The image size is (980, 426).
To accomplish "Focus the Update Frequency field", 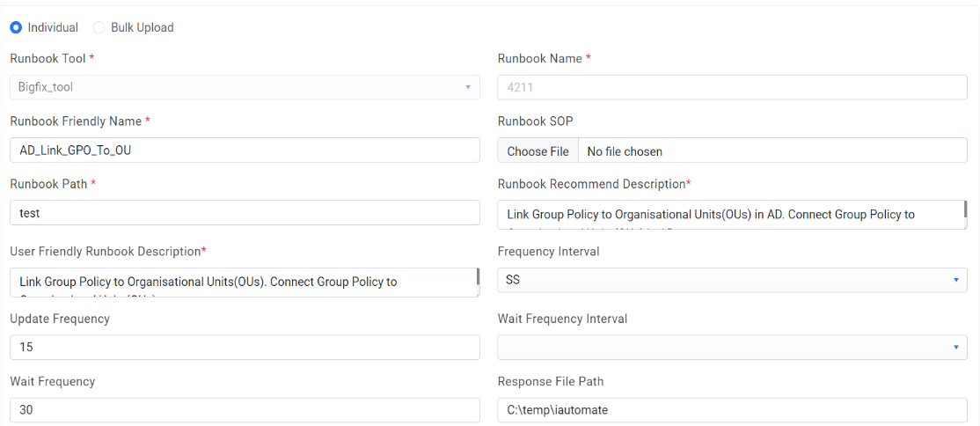I will click(244, 347).
